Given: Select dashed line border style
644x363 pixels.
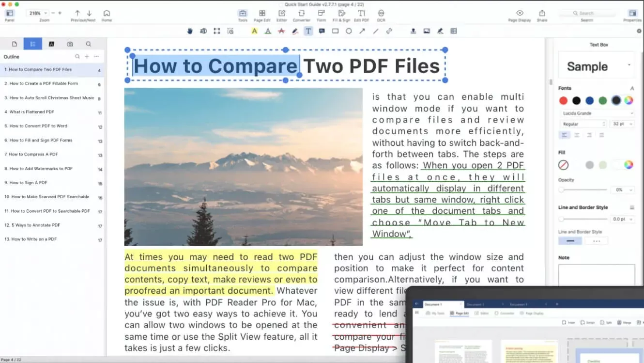Looking at the screenshot, I should [597, 241].
